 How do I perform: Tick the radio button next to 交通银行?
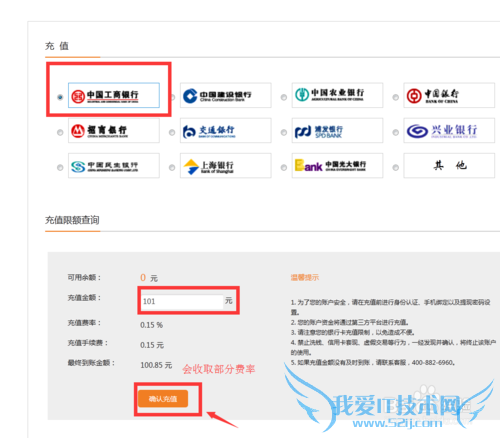click(172, 132)
